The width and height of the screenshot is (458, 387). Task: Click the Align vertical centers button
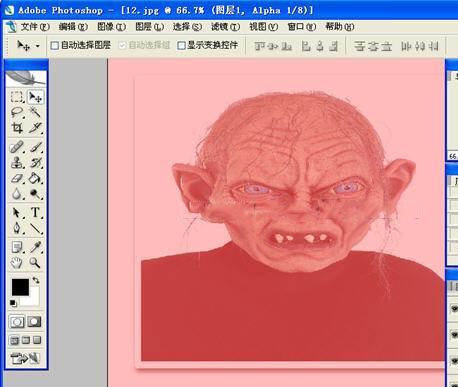point(273,46)
